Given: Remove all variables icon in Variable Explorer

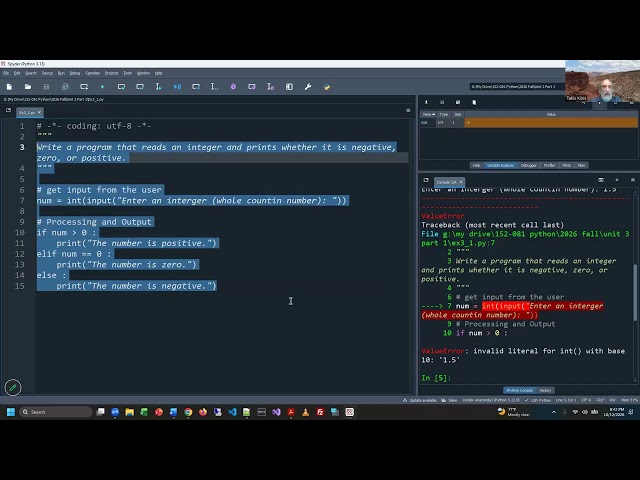Looking at the screenshot, I should click(x=474, y=102).
